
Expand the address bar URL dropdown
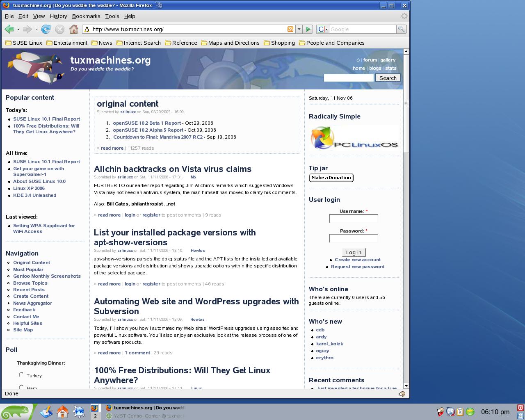pos(299,29)
